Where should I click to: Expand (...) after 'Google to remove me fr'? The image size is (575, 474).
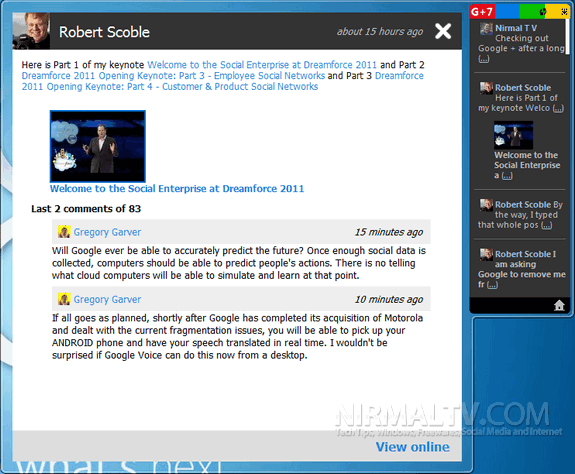(492, 285)
